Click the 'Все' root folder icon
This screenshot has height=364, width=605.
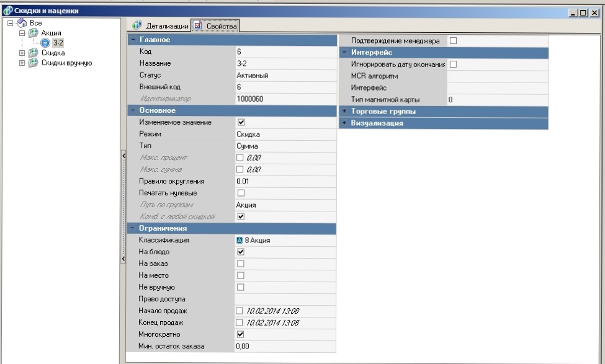22,23
